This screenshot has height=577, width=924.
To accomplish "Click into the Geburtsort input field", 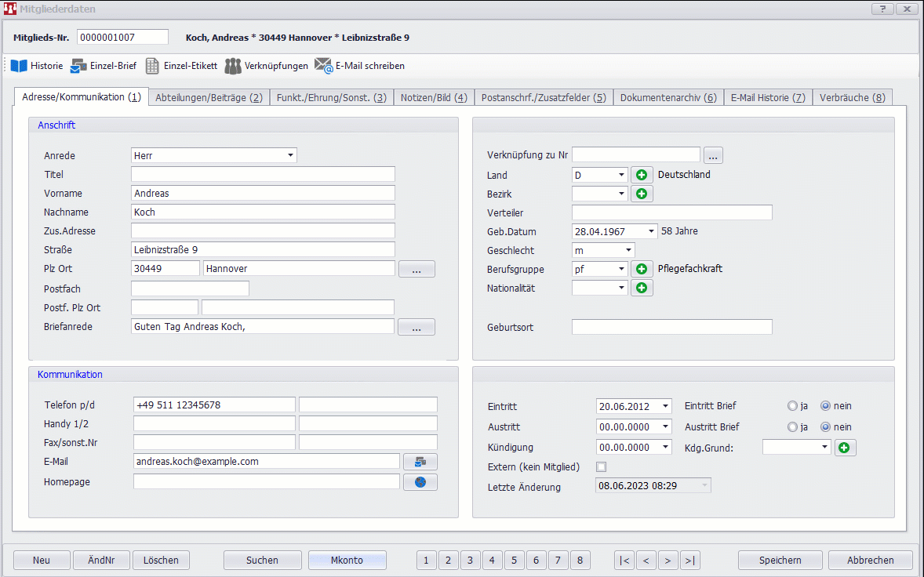I will (x=671, y=327).
